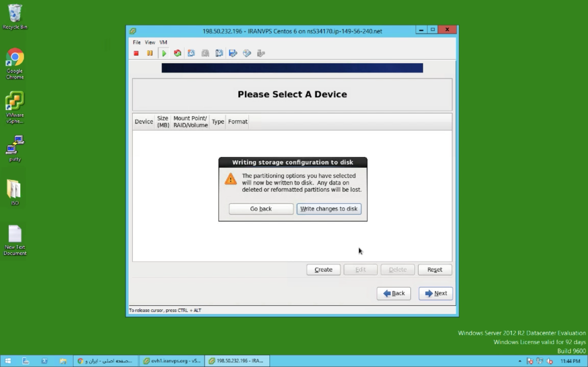This screenshot has width=588, height=367.
Task: Open the snapshot manager wrench-clock icon
Action: coord(219,53)
